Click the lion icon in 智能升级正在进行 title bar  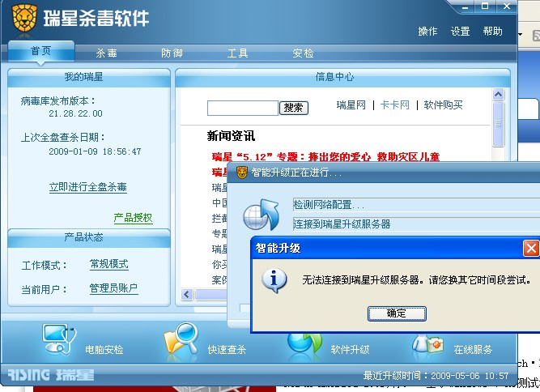242,172
